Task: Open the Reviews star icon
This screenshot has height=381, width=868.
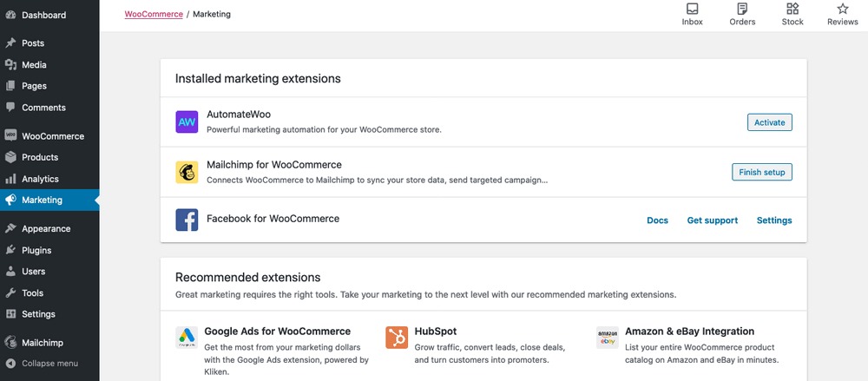Action: point(843,9)
